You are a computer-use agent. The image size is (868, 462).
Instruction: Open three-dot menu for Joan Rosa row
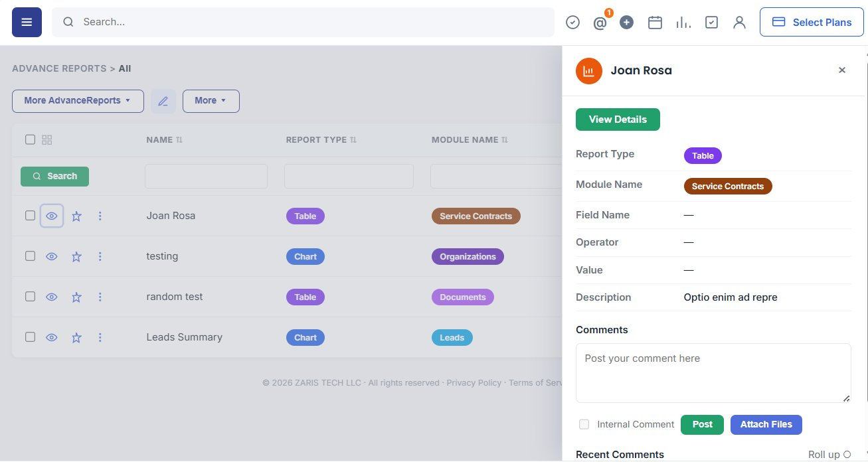(x=100, y=216)
